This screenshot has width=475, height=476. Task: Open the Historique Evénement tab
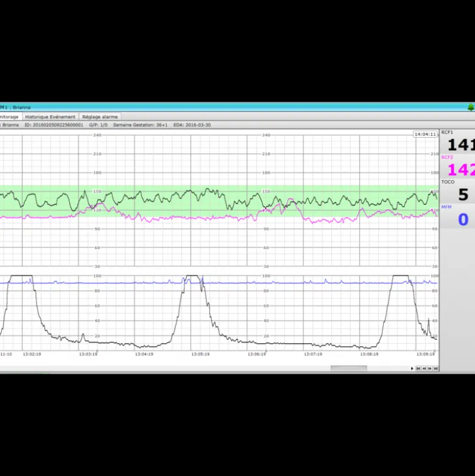tap(51, 116)
